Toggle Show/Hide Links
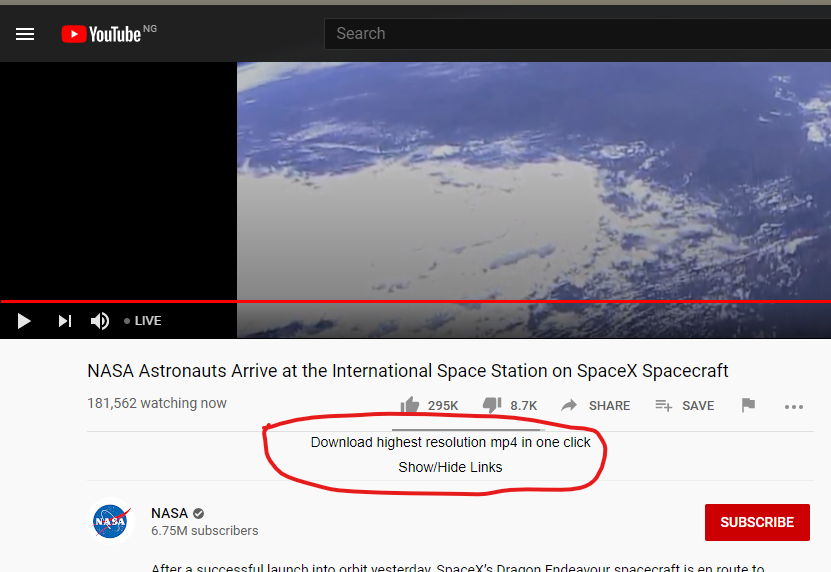 [x=450, y=467]
